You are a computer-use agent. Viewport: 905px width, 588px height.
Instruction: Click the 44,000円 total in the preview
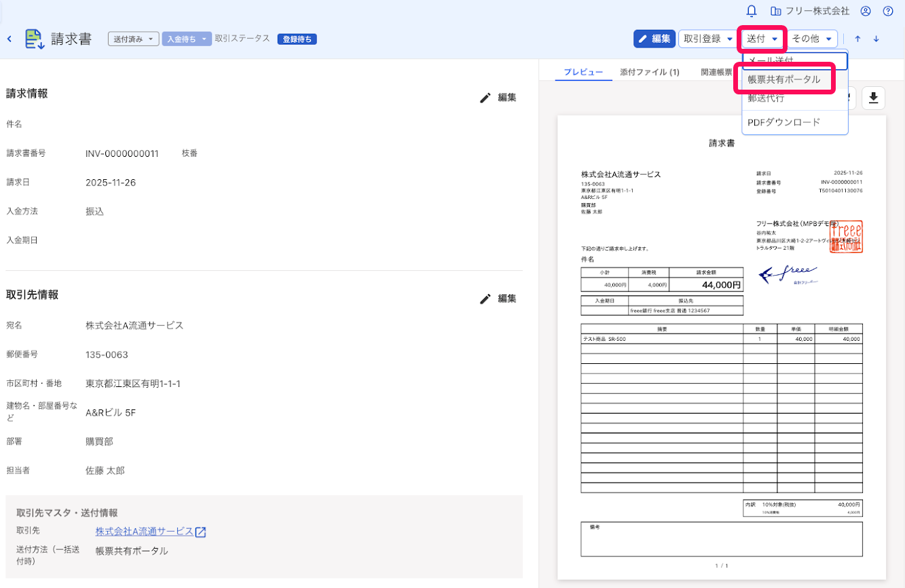pos(721,284)
